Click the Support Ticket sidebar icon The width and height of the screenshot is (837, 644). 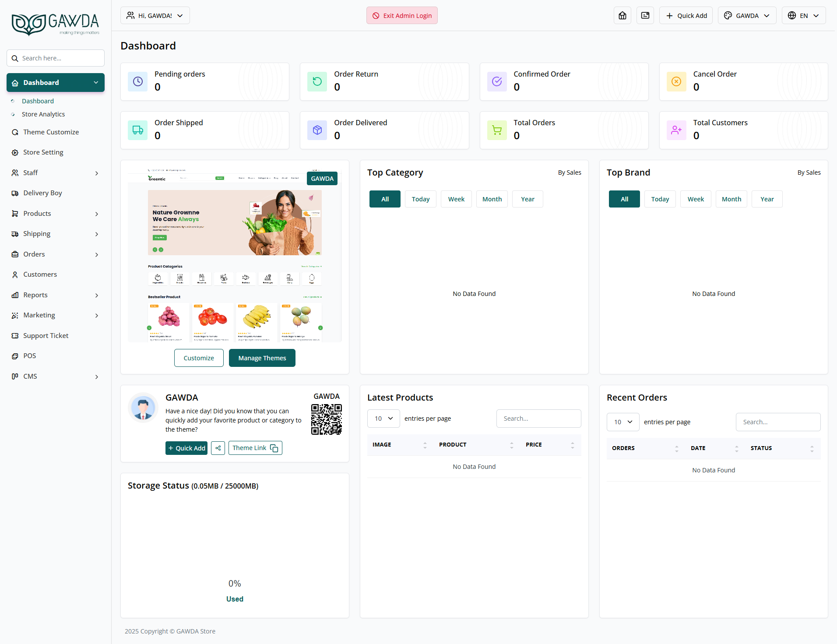(15, 335)
